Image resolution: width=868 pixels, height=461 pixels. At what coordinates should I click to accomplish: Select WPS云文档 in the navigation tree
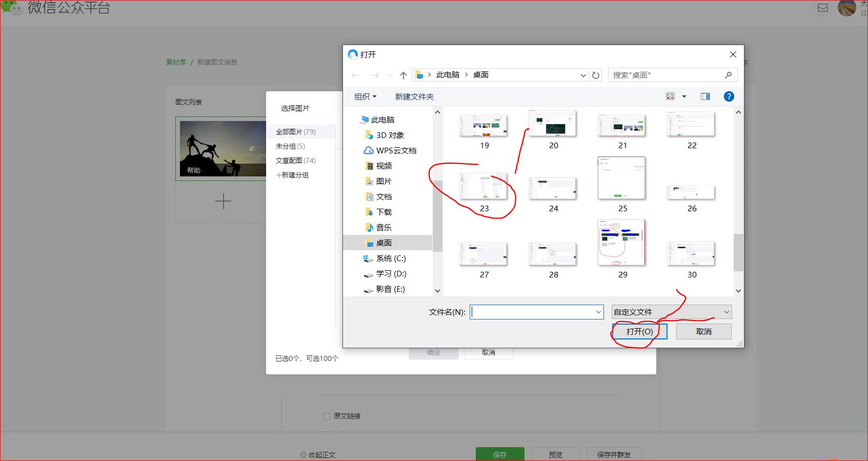(390, 150)
